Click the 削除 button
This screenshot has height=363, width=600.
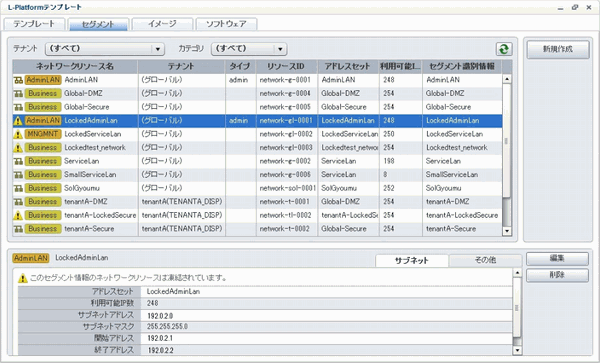[557, 275]
